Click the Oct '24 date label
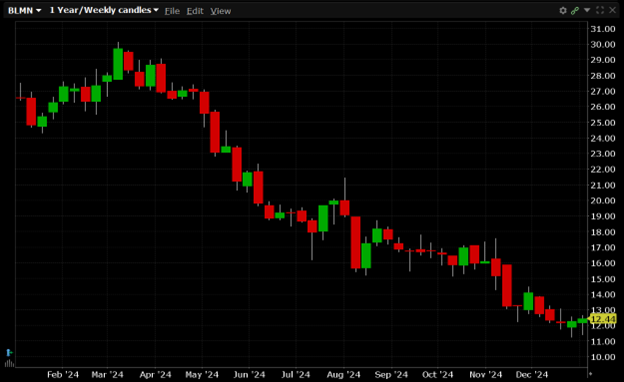The height and width of the screenshot is (382, 624). (x=437, y=375)
